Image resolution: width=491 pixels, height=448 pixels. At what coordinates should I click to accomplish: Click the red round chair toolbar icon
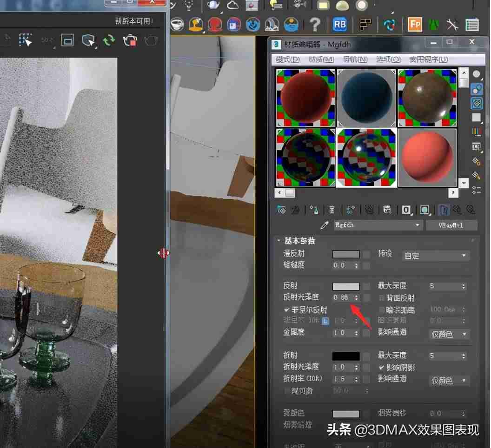tap(215, 25)
